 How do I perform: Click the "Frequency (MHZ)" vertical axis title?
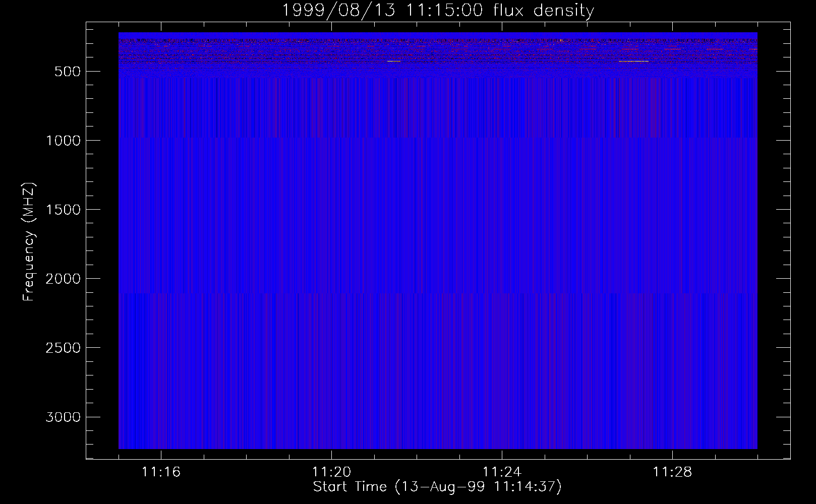pos(29,242)
